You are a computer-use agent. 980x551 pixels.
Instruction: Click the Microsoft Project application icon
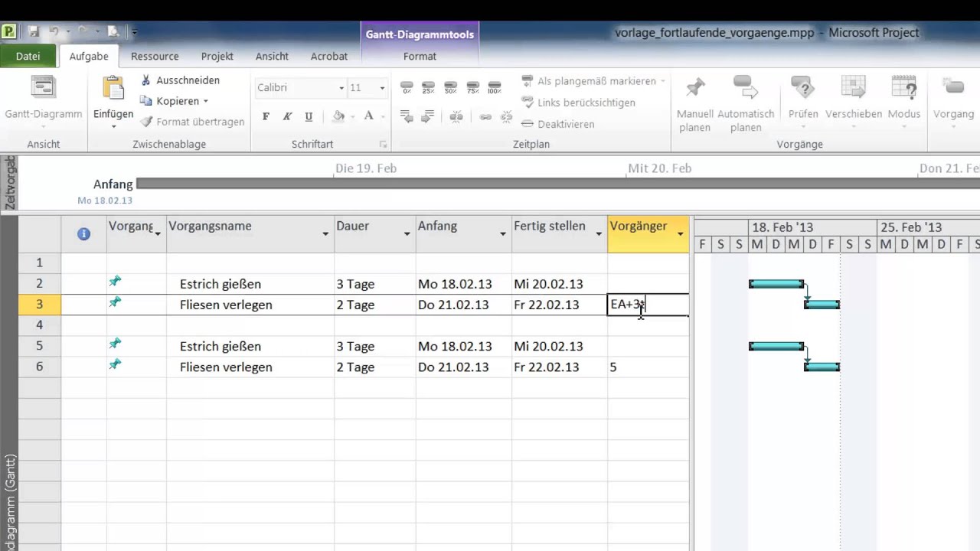point(8,31)
